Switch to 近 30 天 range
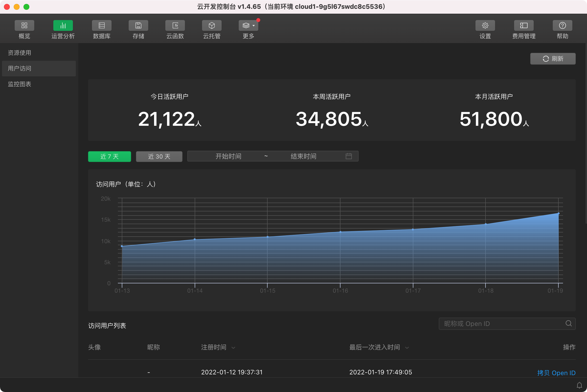 (159, 157)
